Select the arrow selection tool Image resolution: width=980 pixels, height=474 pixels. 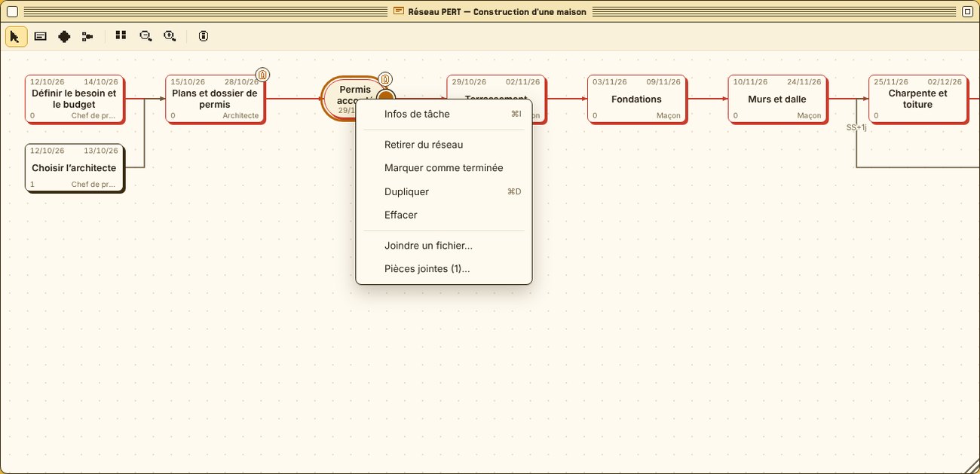(16, 36)
